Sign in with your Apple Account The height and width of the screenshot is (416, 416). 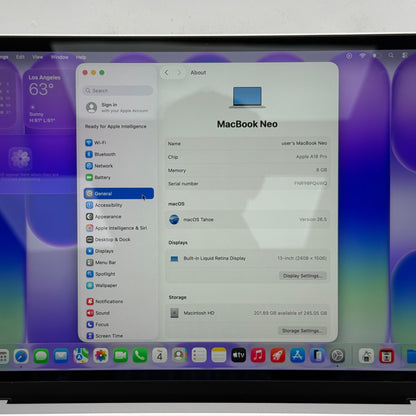117,107
